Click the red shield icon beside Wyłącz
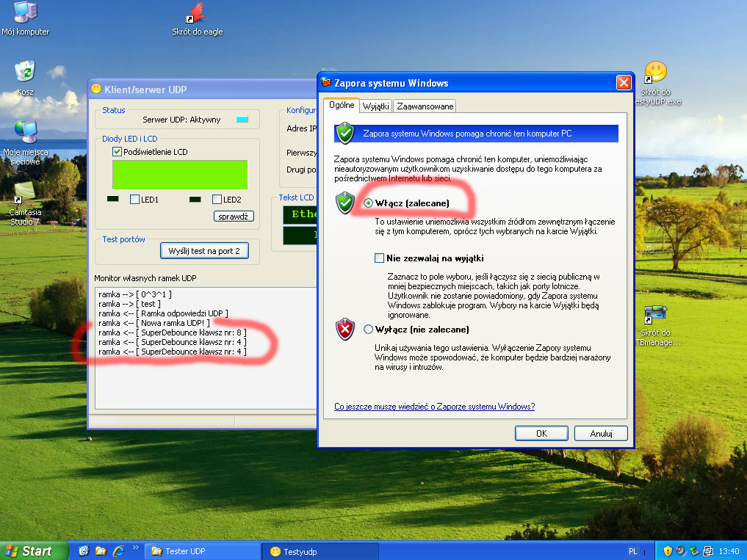 [x=345, y=329]
